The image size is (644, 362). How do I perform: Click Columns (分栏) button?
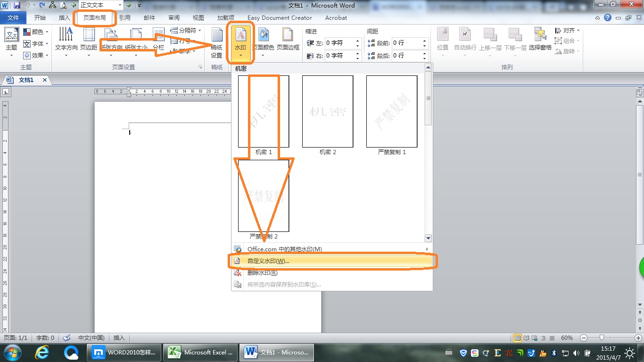point(158,43)
